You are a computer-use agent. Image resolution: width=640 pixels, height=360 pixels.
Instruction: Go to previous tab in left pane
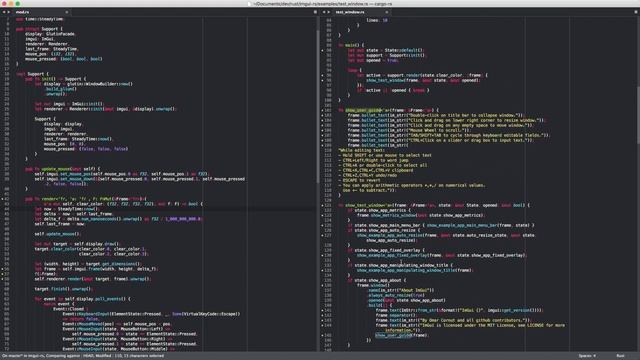pos(4,12)
